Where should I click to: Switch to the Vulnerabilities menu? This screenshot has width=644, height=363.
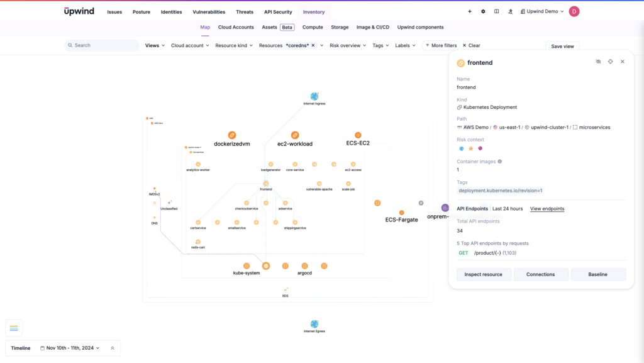pos(209,12)
